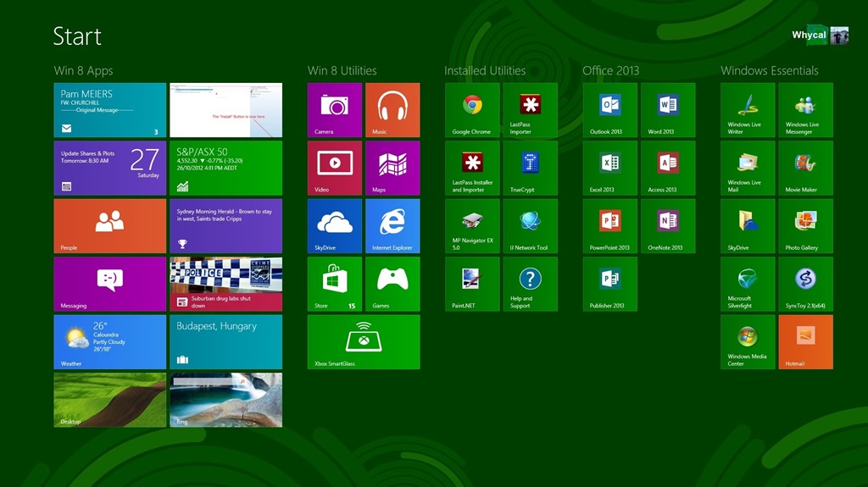868x487 pixels.
Task: Launch Windows Media Center
Action: pyautogui.click(x=748, y=342)
